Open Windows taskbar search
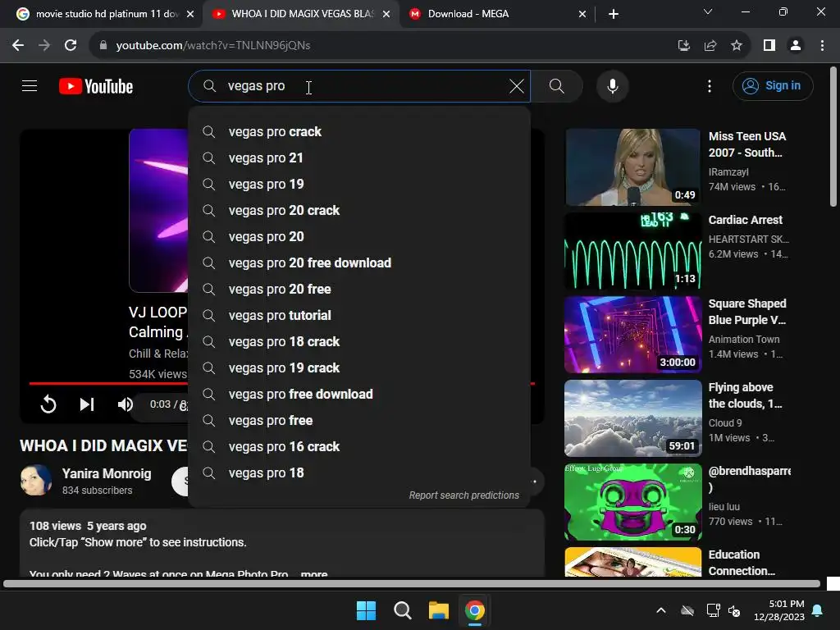 (x=402, y=610)
